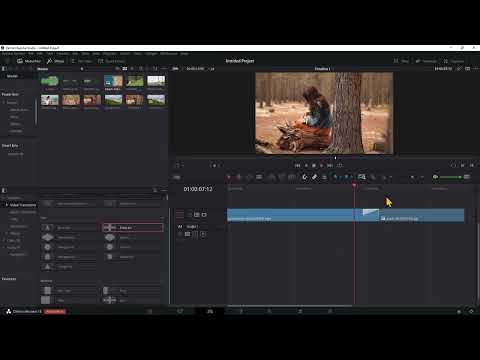Adjust the green playback volume slider
480x360 pixels.
[x=451, y=177]
